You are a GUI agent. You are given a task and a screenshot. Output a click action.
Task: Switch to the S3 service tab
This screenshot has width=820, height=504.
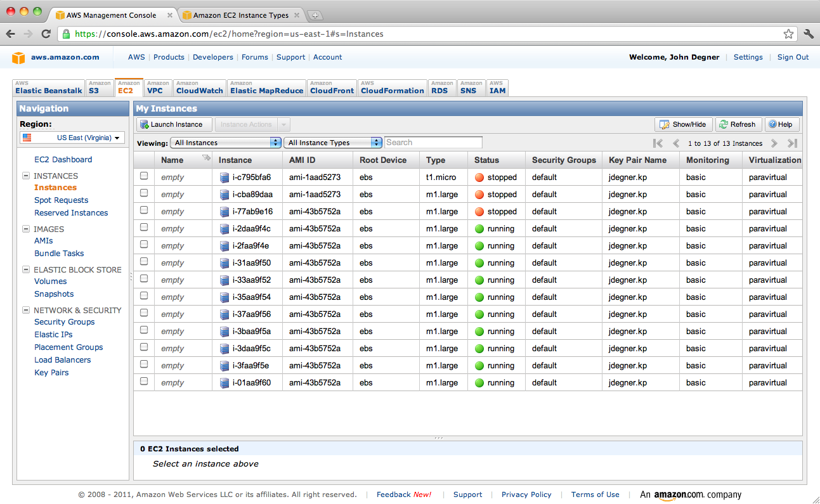100,87
